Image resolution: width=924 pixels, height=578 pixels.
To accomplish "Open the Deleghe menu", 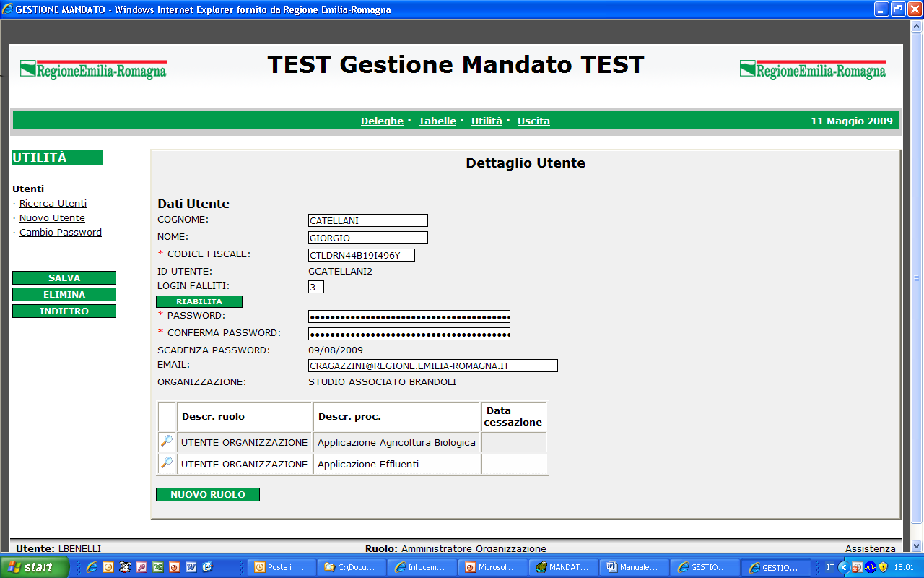I will click(382, 121).
